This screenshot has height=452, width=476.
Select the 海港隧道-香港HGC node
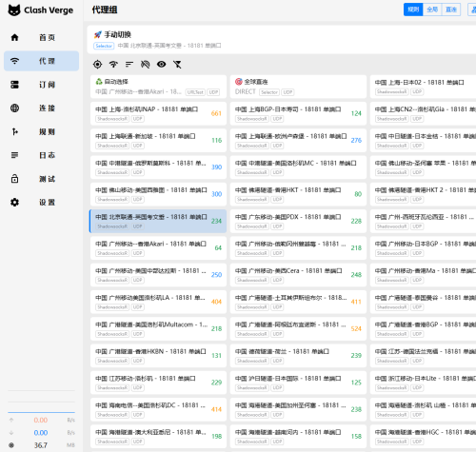click(423, 437)
